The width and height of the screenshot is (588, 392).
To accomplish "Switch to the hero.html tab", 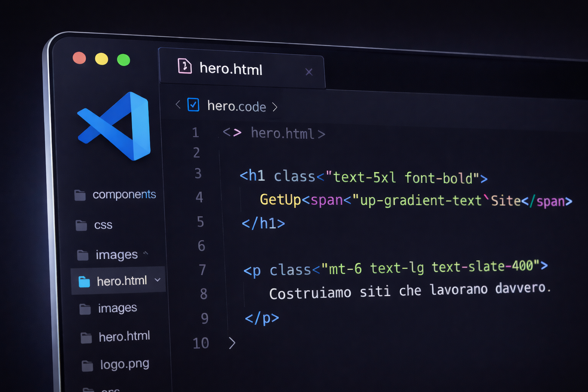I will (x=231, y=69).
